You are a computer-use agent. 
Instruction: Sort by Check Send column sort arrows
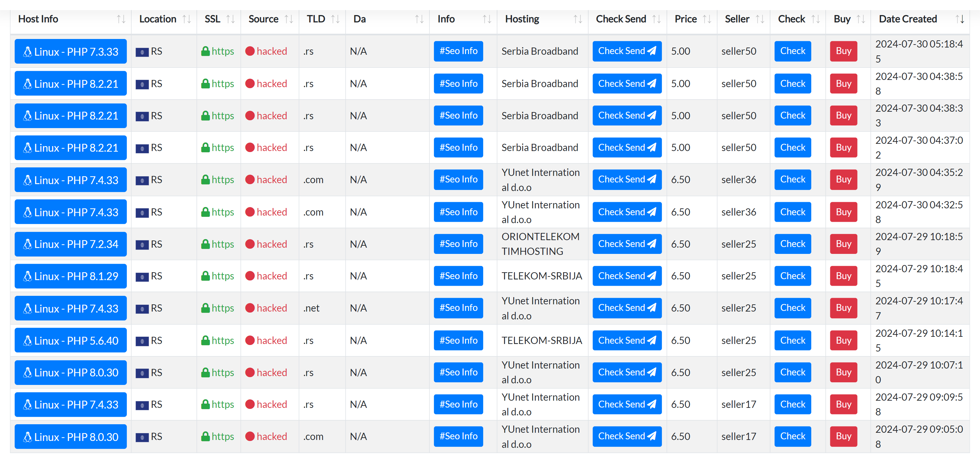(x=656, y=19)
